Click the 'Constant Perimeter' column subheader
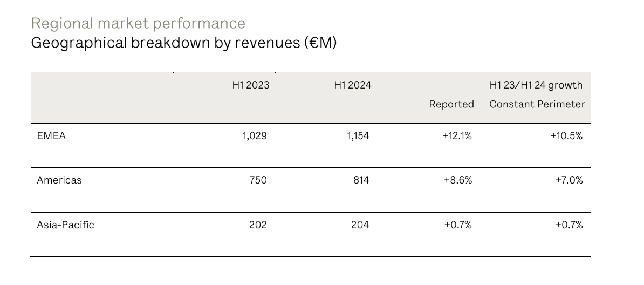Screen dimensions: 644x285 [537, 104]
